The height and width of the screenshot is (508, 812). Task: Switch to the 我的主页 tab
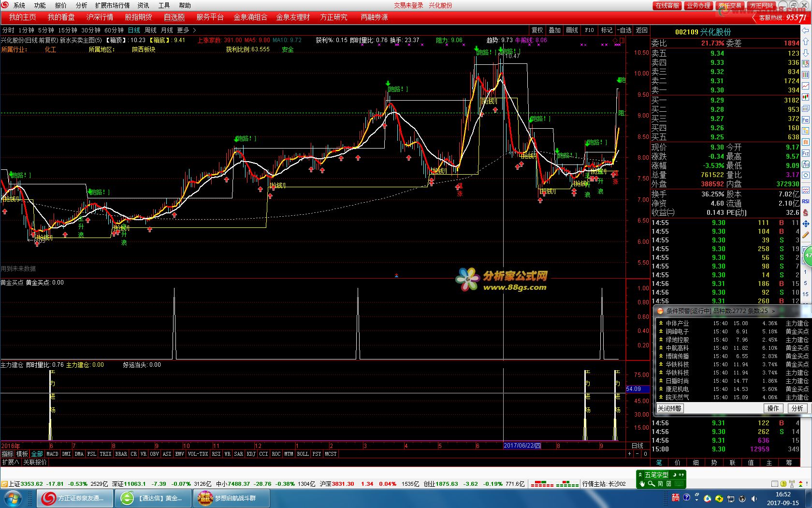click(23, 17)
